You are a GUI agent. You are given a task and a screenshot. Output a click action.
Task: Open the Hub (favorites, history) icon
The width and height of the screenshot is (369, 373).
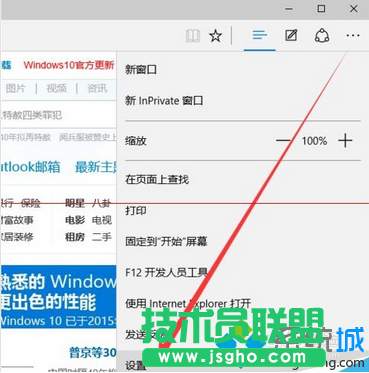tap(260, 35)
